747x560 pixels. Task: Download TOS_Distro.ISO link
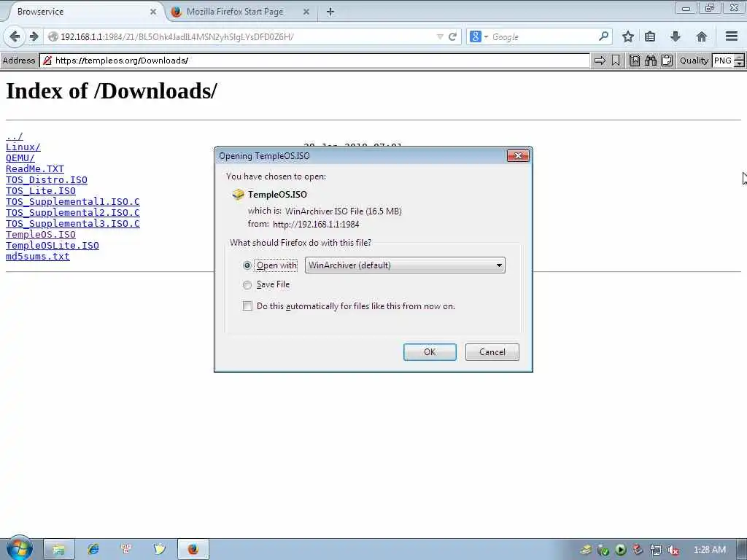pos(46,180)
